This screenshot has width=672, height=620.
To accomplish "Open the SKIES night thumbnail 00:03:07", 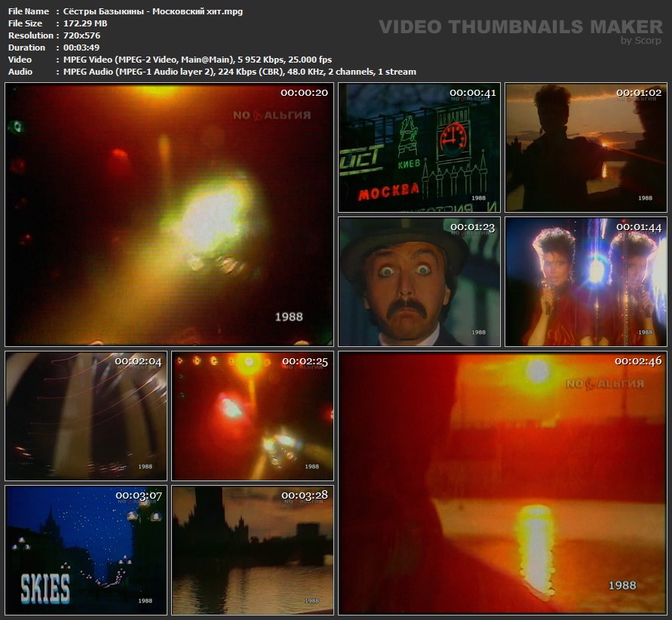I will 86,550.
